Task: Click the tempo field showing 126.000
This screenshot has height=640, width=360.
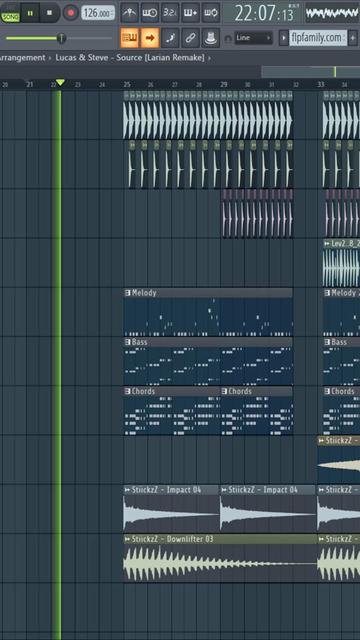Action: point(98,13)
